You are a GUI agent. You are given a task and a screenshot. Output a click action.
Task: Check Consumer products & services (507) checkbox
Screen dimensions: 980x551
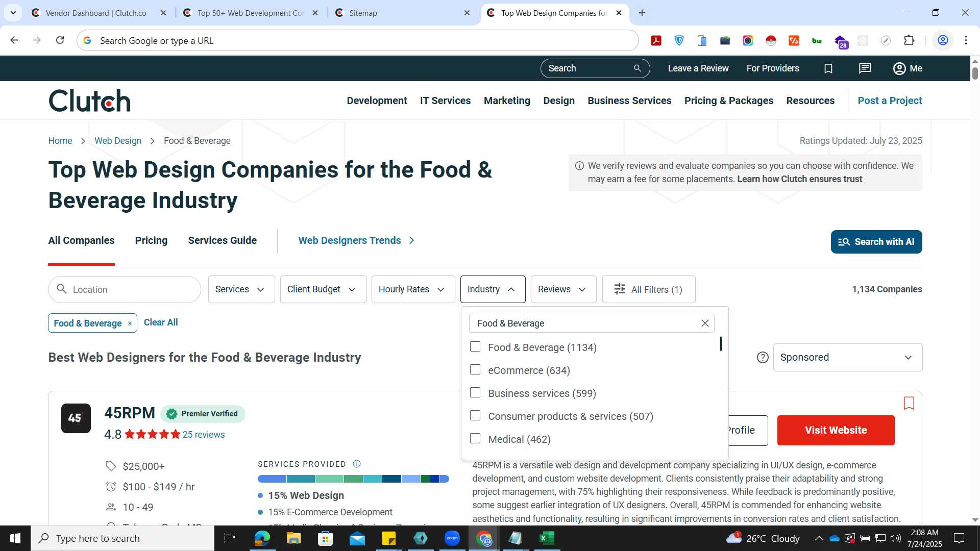pos(475,416)
